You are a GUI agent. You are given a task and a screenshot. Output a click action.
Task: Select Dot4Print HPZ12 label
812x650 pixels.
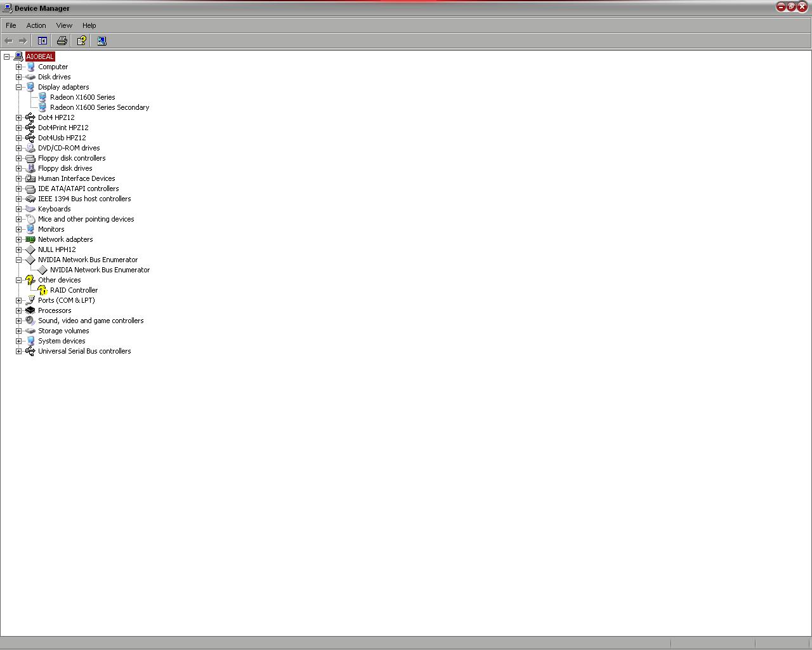63,128
